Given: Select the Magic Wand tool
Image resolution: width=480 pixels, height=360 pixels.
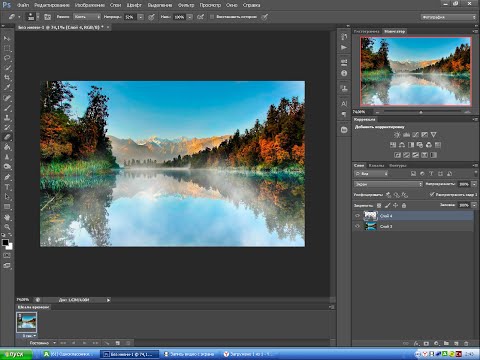Looking at the screenshot, I should pyautogui.click(x=7, y=68).
